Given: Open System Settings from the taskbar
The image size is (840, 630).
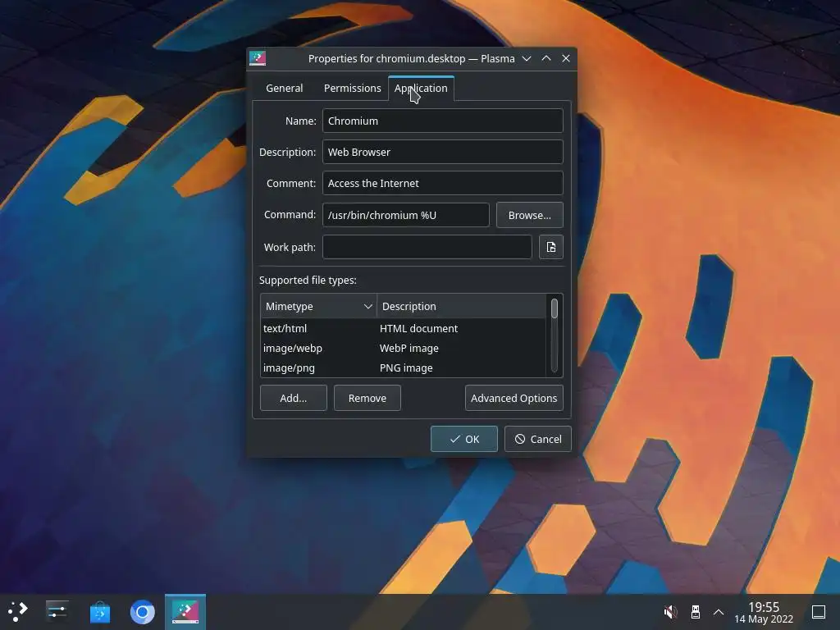Looking at the screenshot, I should (x=57, y=611).
